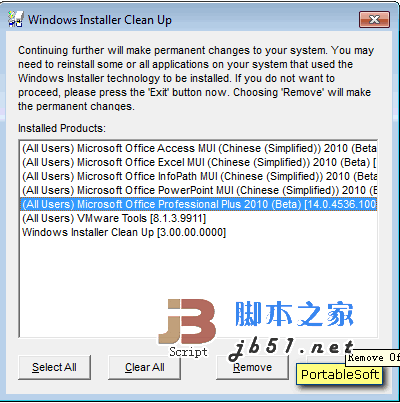Select Microsoft Office Excel MUI 2010 entry

tap(199, 162)
